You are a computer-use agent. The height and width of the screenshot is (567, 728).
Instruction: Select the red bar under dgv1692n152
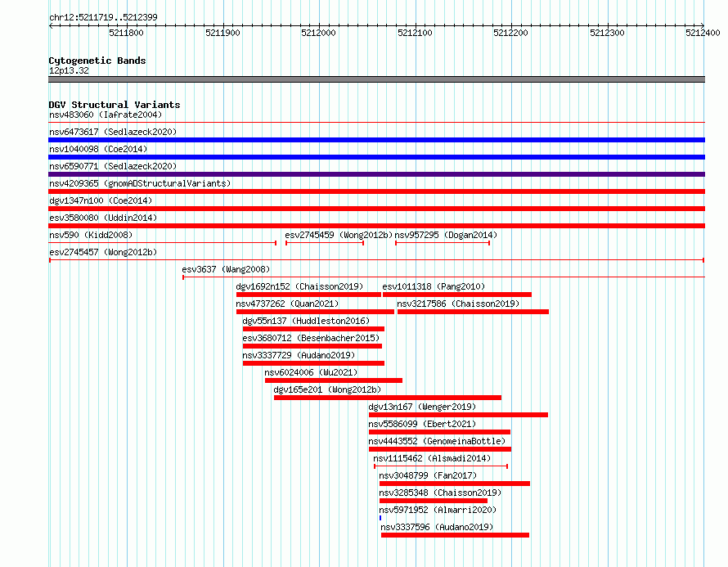(x=308, y=295)
